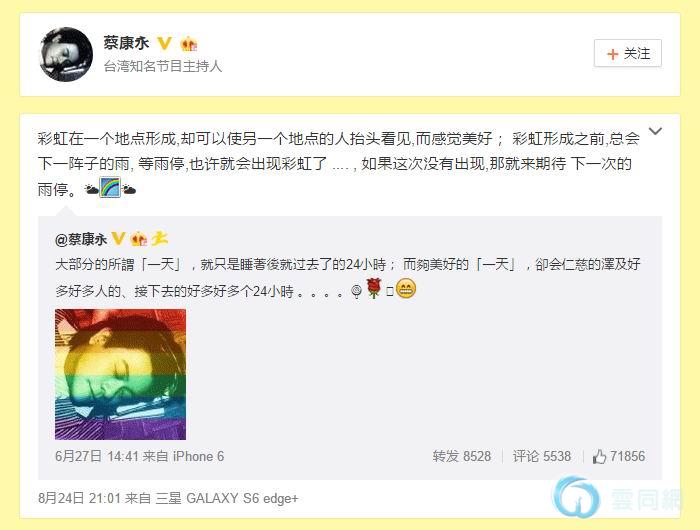Open the 转发 8528 repost count
This screenshot has width=700, height=530.
(462, 456)
